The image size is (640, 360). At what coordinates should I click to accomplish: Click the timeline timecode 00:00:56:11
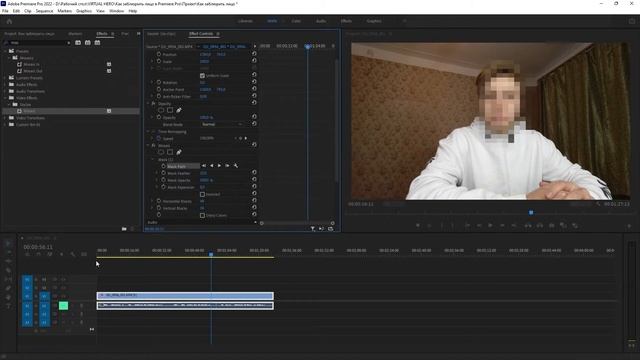pos(38,247)
